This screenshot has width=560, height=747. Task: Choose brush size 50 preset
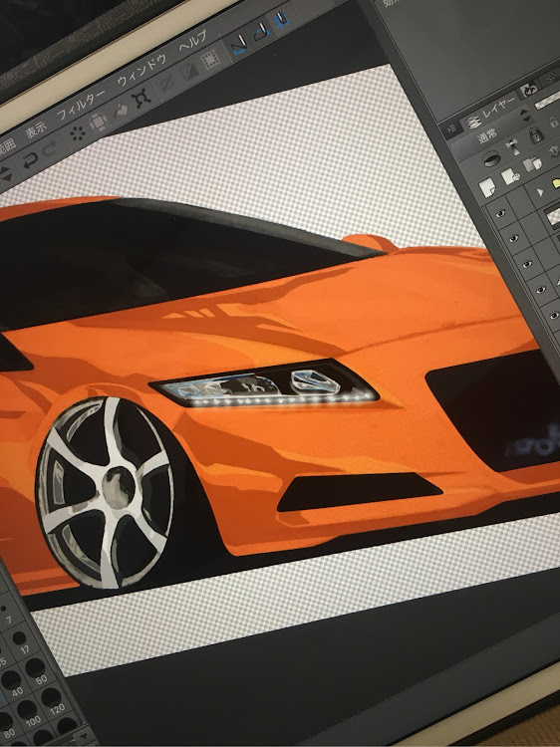[37, 671]
